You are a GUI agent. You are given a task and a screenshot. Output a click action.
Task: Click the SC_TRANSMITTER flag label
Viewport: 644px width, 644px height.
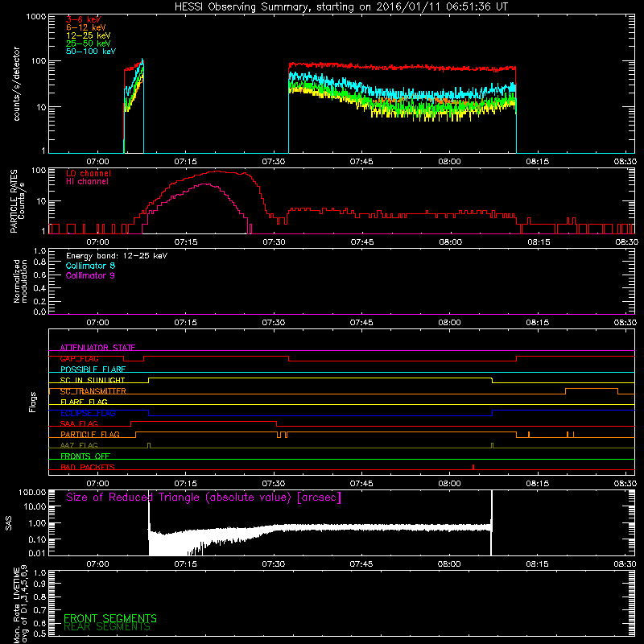coord(93,391)
